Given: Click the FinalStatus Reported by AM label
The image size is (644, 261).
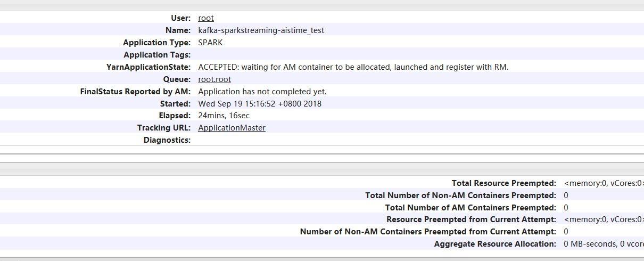Looking at the screenshot, I should pos(135,92).
